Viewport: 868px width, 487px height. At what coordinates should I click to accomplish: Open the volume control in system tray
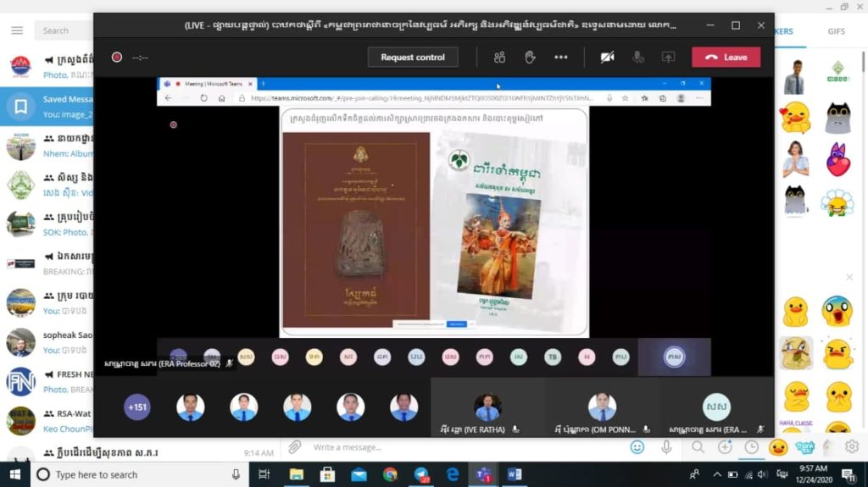pyautogui.click(x=764, y=474)
